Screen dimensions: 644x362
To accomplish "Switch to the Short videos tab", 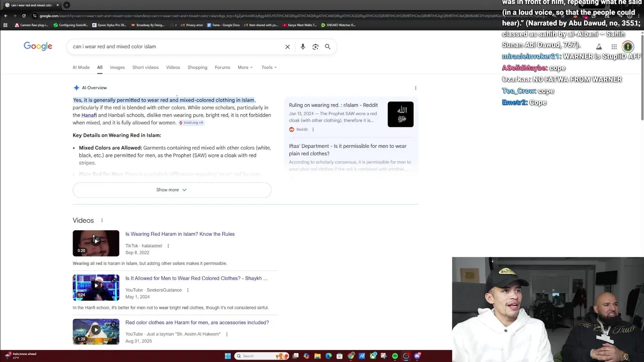I will 145,67.
